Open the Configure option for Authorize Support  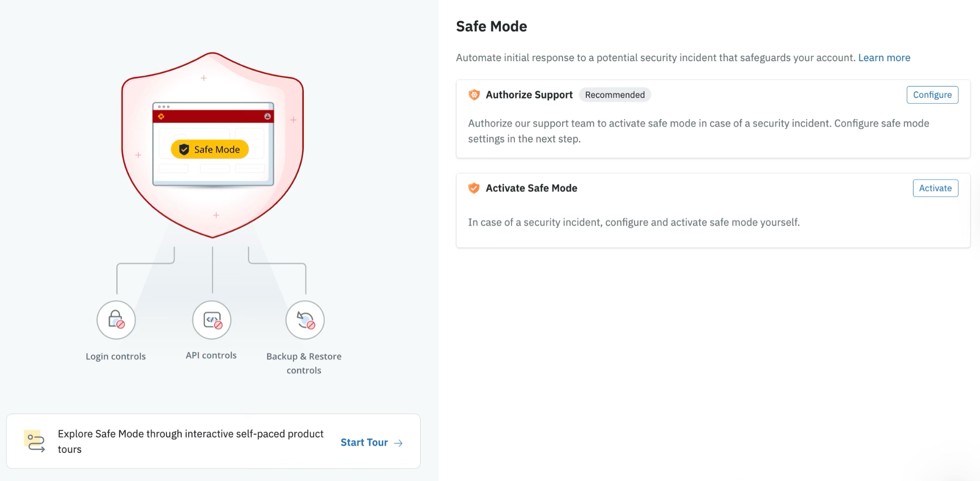932,95
